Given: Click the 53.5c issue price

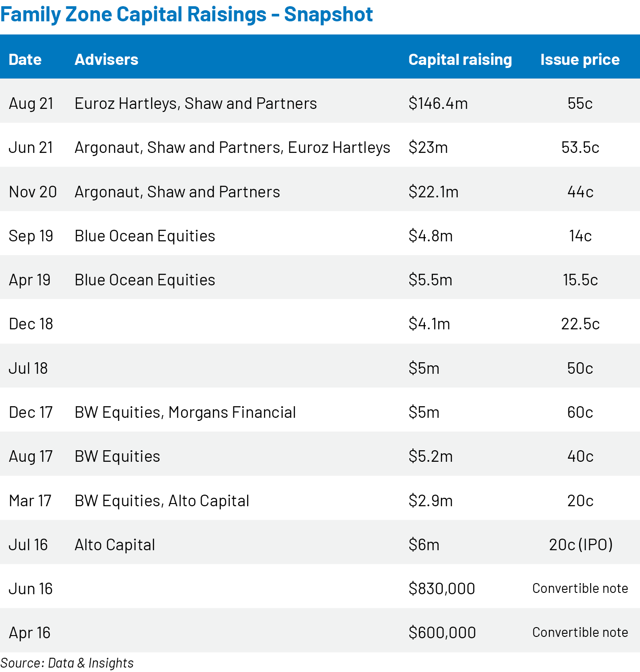Looking at the screenshot, I should click(x=580, y=148).
